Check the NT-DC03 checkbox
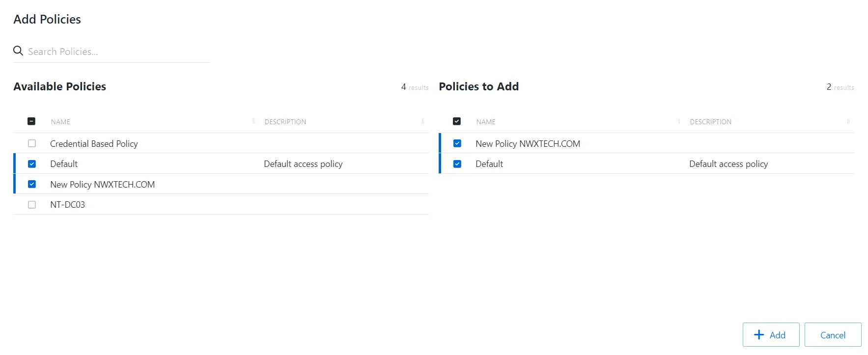 [32, 205]
